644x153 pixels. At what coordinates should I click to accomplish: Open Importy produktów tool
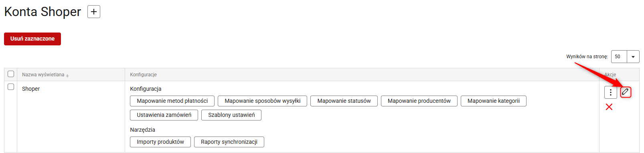click(160, 142)
